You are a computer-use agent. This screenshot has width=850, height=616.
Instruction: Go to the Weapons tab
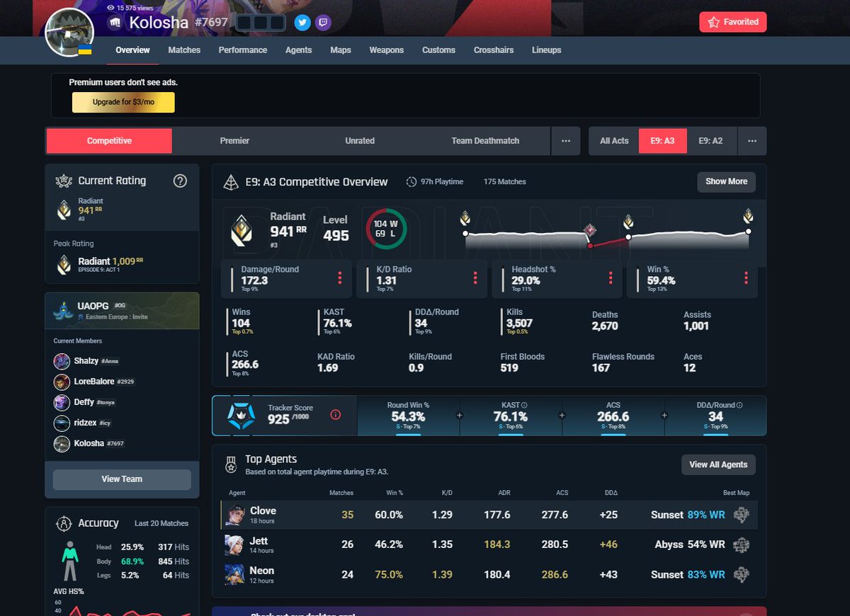[x=387, y=50]
